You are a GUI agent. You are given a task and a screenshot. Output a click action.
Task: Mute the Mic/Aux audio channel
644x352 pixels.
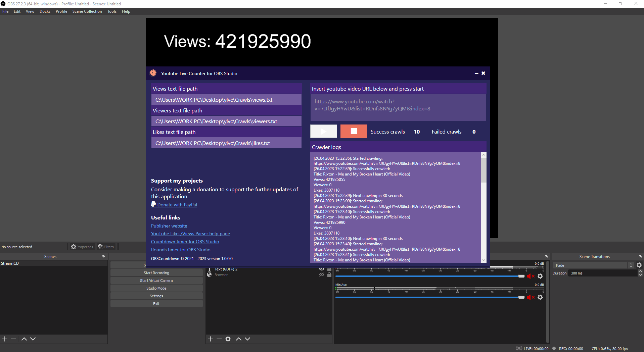(x=530, y=297)
